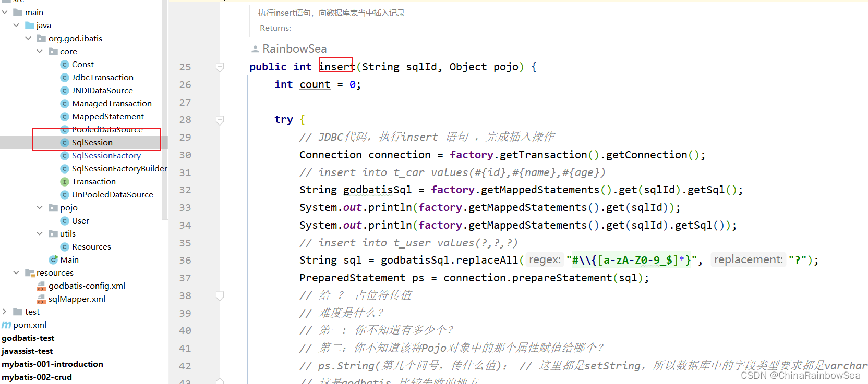Click the org.god.ibatis package icon
This screenshot has width=868, height=384.
click(x=41, y=38)
